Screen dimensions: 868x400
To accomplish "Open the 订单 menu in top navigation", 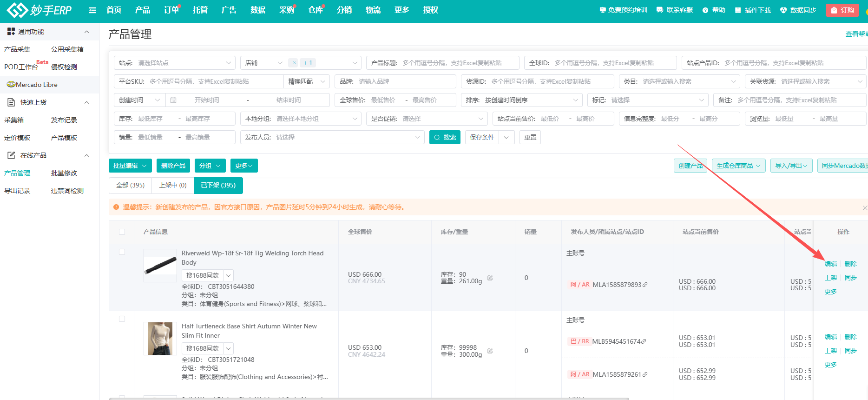I will click(171, 10).
